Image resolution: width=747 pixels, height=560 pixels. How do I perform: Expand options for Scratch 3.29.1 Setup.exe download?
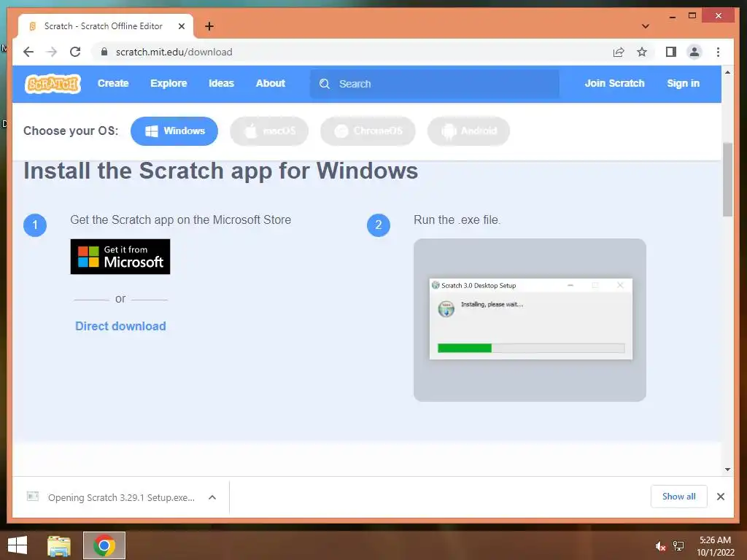click(x=212, y=497)
